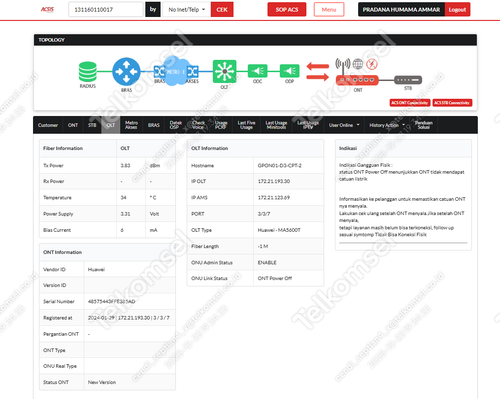Image resolution: width=500 pixels, height=399 pixels.
Task: Click the Vendor ID value Huawei
Action: 96,269
